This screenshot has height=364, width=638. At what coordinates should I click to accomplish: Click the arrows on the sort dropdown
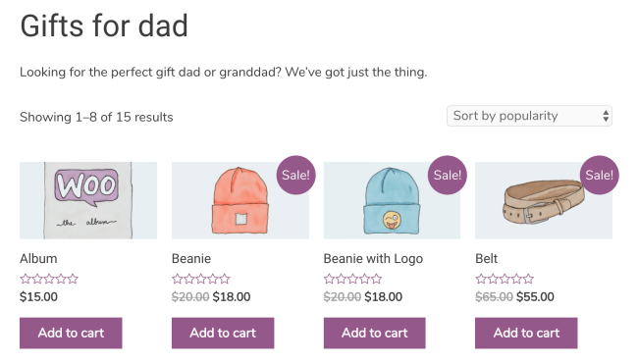606,116
